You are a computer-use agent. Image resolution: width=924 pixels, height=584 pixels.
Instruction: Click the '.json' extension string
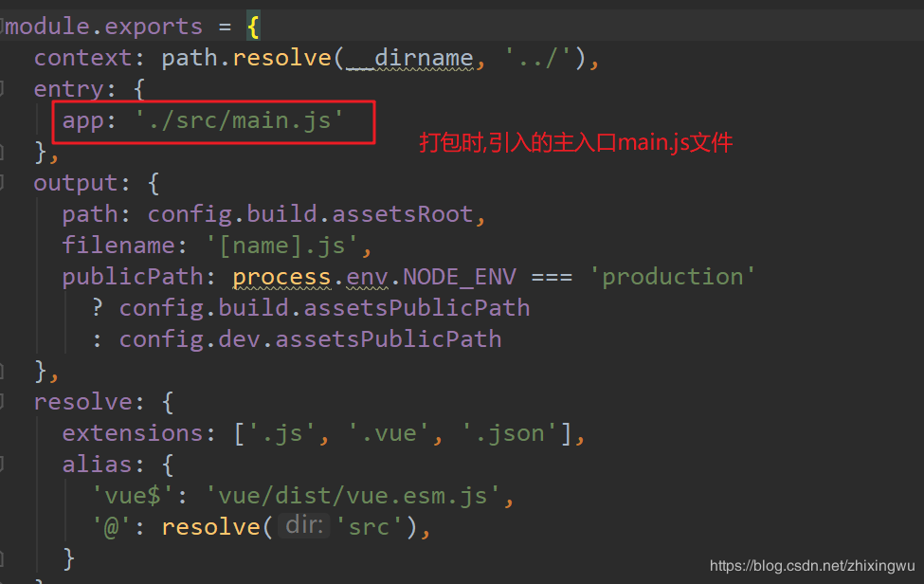click(509, 433)
